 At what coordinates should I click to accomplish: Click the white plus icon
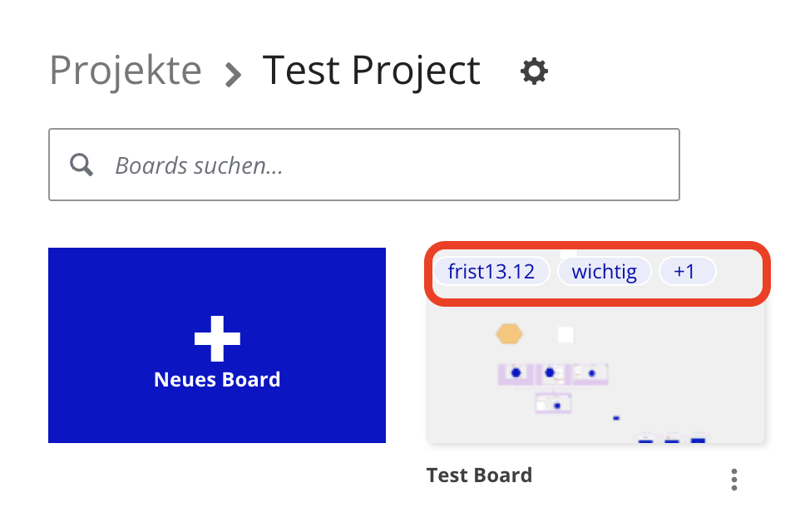click(x=217, y=338)
